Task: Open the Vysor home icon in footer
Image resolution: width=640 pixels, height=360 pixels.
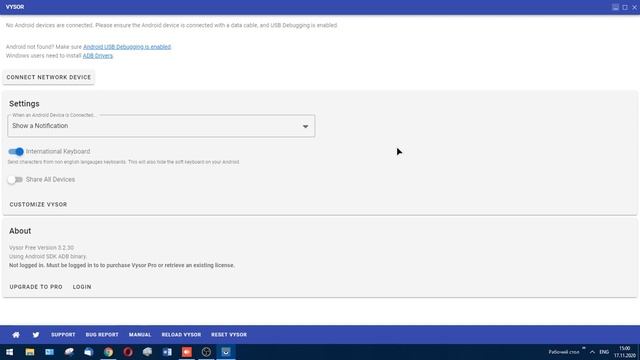Action: tap(16, 335)
